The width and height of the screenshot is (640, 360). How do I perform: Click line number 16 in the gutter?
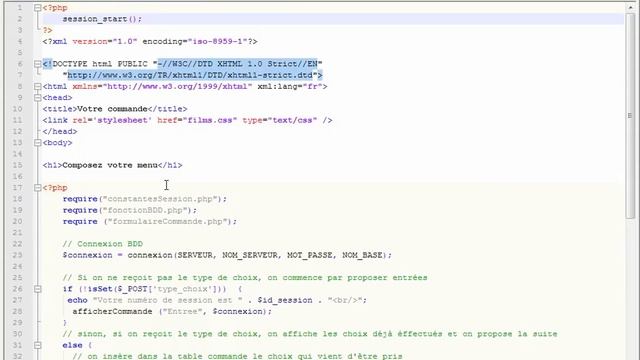(18, 176)
